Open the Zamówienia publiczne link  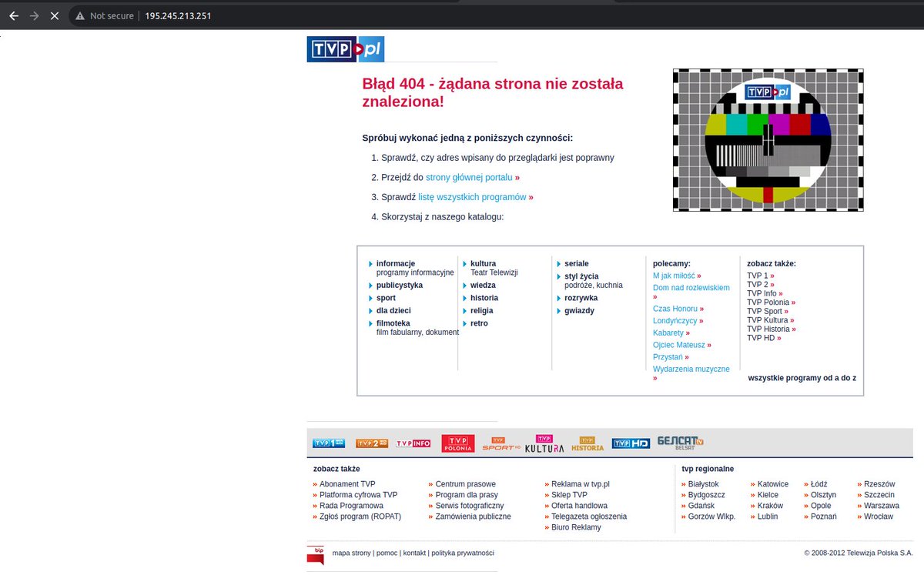(x=474, y=516)
